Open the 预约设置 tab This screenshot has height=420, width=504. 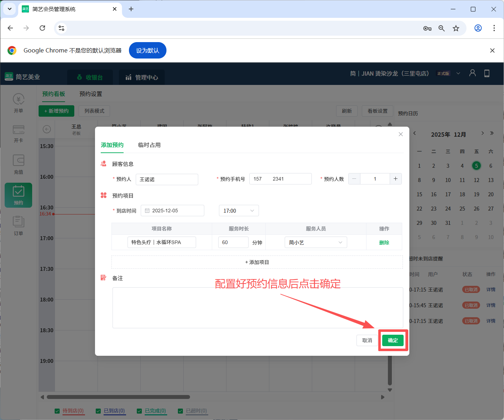click(x=90, y=93)
